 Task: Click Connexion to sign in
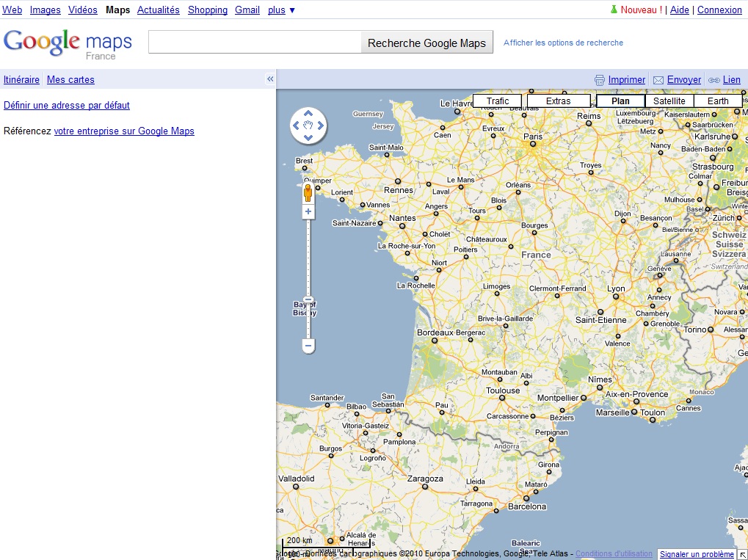(720, 10)
